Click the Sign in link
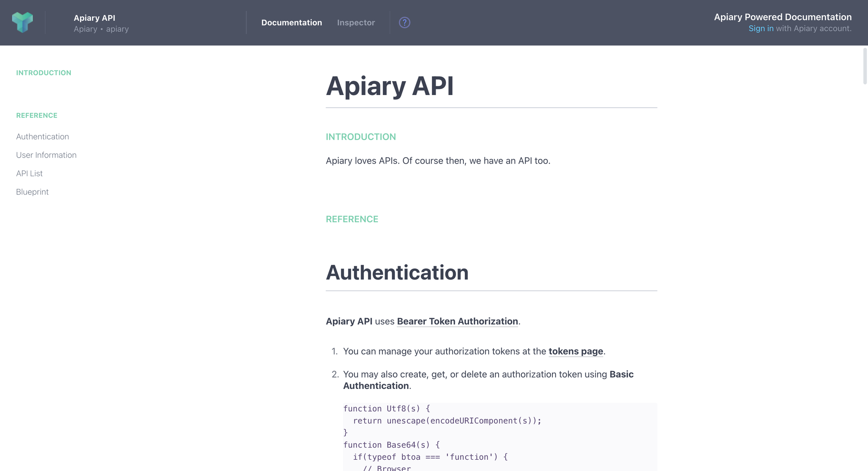This screenshot has height=471, width=868. pos(761,28)
